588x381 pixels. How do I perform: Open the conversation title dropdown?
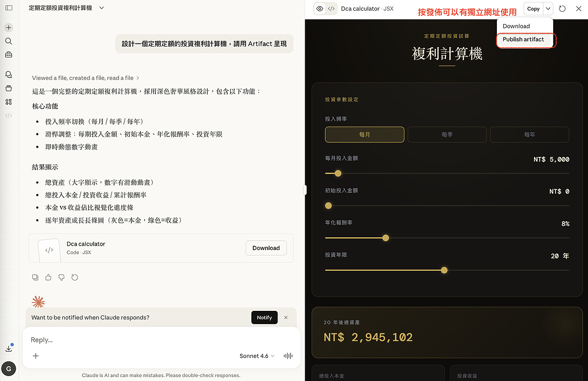(101, 8)
